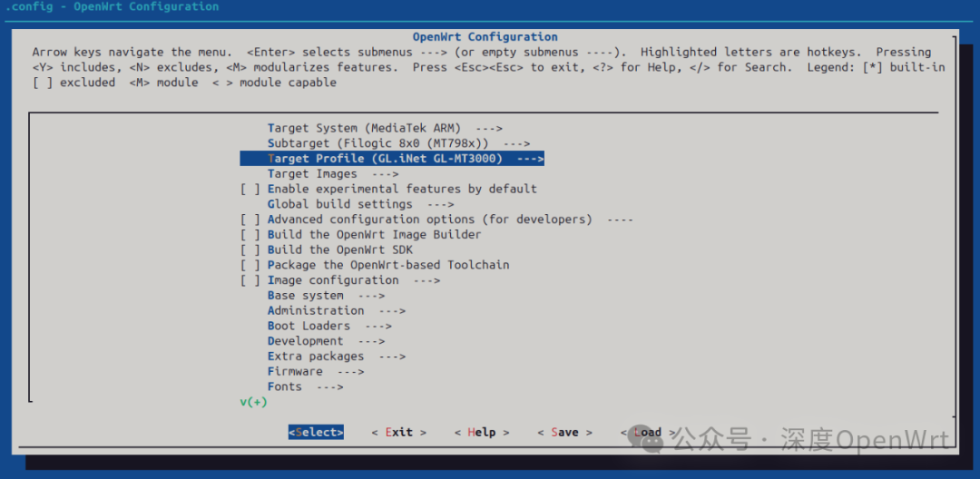Click the Help button

[x=482, y=433]
